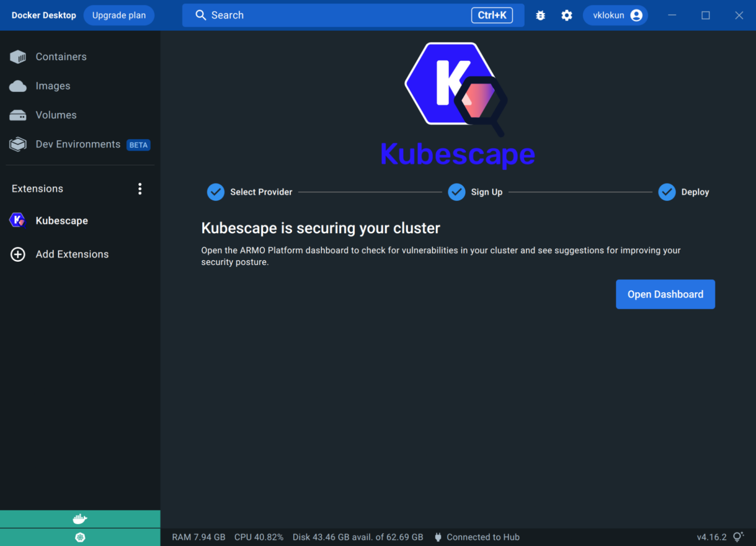Open Volumes from the sidebar icon
The width and height of the screenshot is (756, 546).
(18, 115)
